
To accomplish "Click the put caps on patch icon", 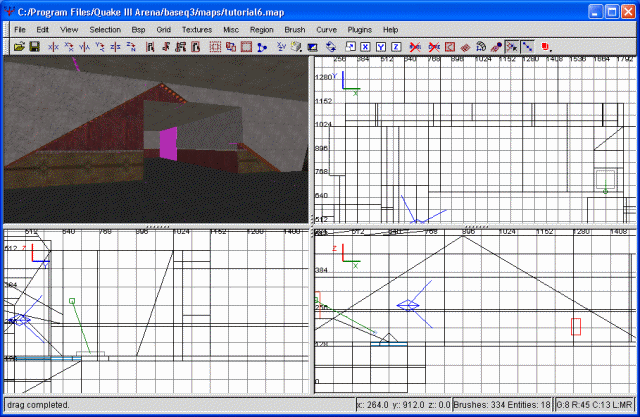I will coord(496,47).
